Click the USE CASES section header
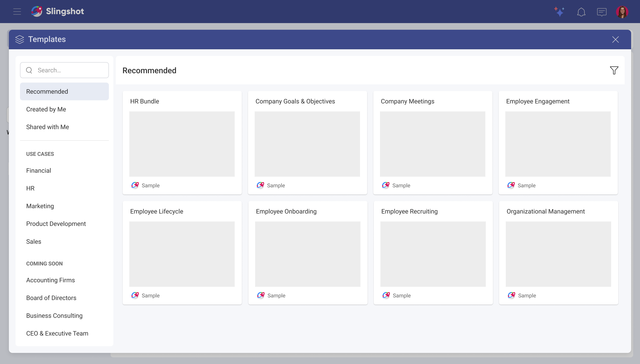 click(x=40, y=154)
